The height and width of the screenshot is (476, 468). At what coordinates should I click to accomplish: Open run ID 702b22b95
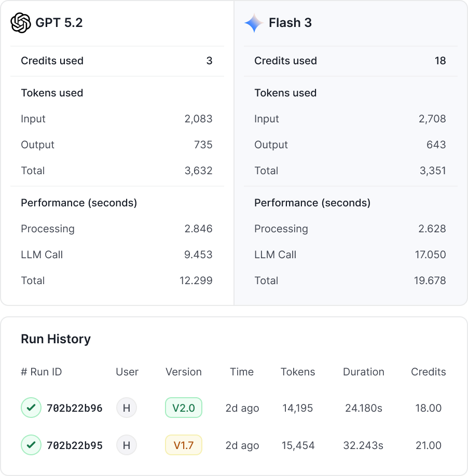[75, 445]
